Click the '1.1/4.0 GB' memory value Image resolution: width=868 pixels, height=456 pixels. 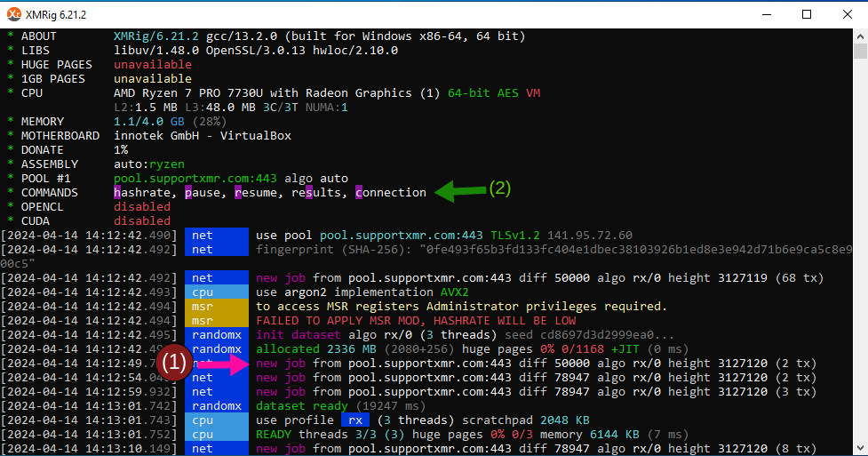149,122
